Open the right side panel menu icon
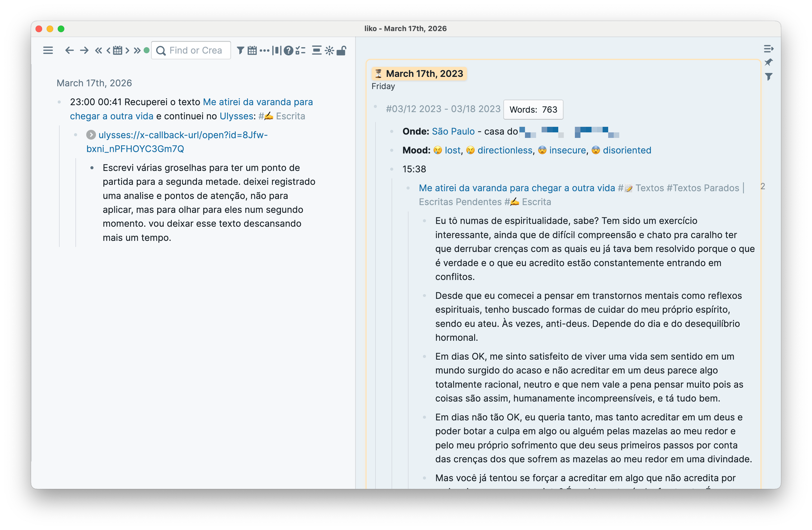812x530 pixels. [769, 49]
